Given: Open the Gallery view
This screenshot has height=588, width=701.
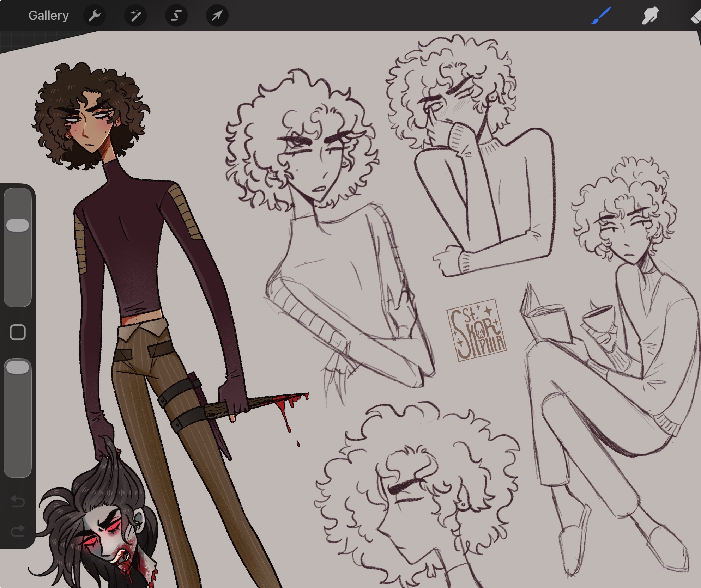Looking at the screenshot, I should click(48, 16).
